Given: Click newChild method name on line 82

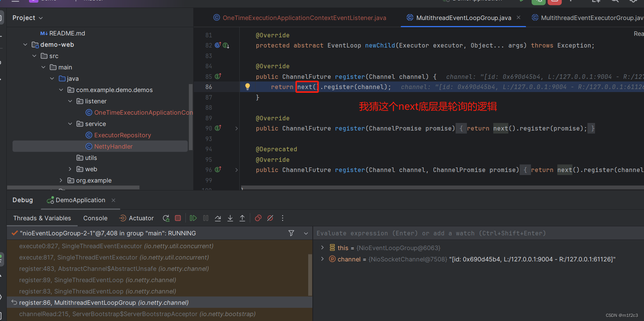Looking at the screenshot, I should point(380,45).
